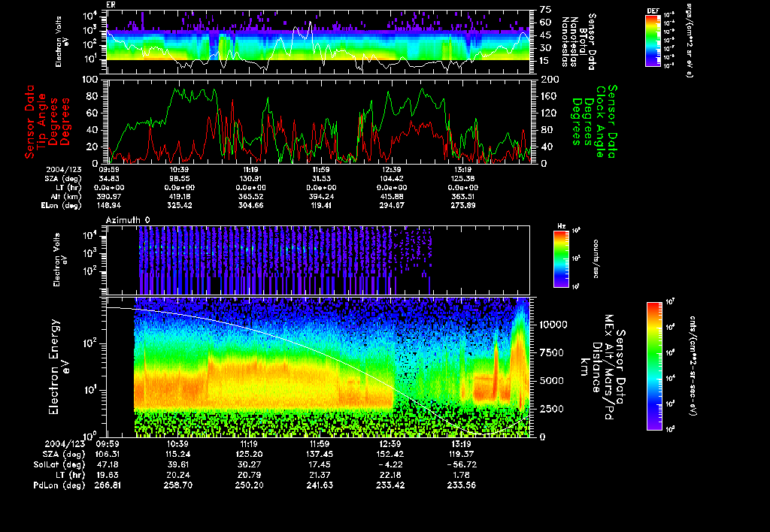Click the ELon value 294.67

(x=391, y=206)
